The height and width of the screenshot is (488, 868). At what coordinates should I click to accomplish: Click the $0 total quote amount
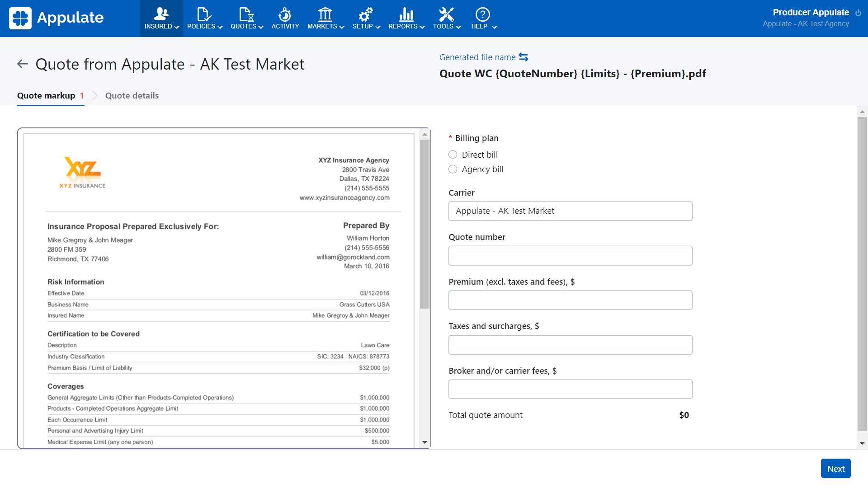684,415
